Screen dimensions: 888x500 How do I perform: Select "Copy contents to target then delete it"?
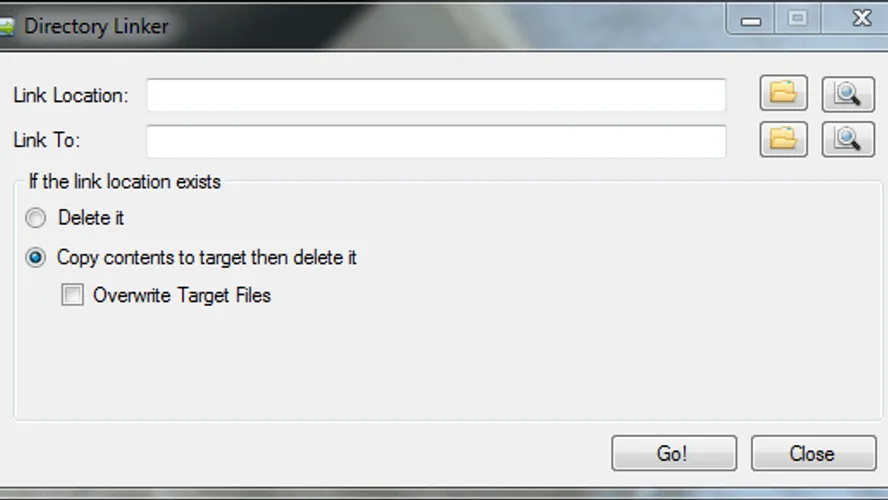[x=35, y=258]
